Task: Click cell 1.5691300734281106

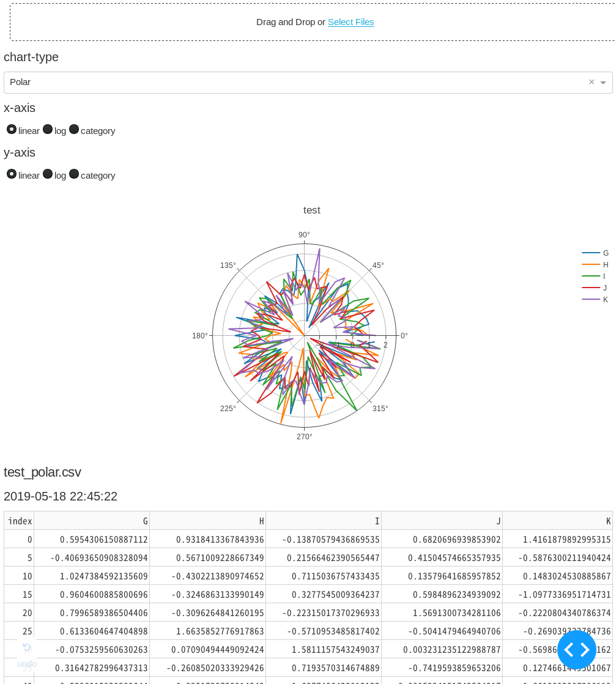Action: pyautogui.click(x=442, y=612)
